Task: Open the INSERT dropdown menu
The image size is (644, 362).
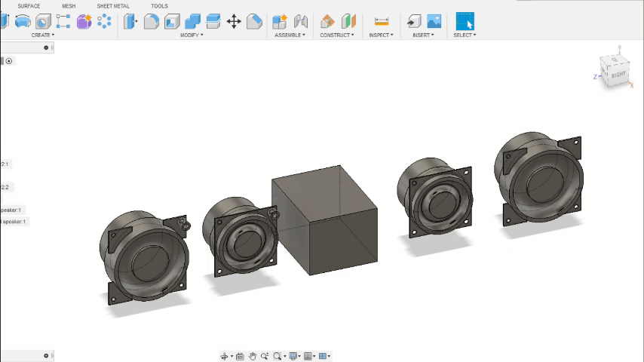Action: [x=423, y=35]
